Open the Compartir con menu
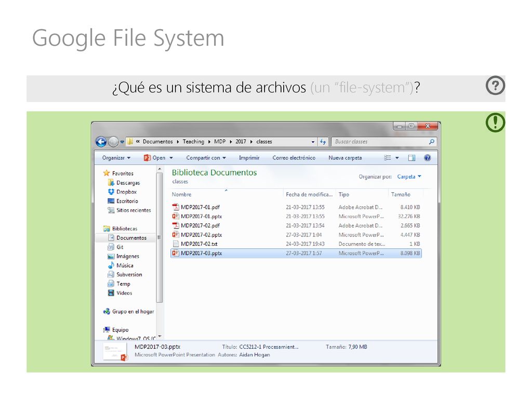532x399 pixels. point(206,158)
